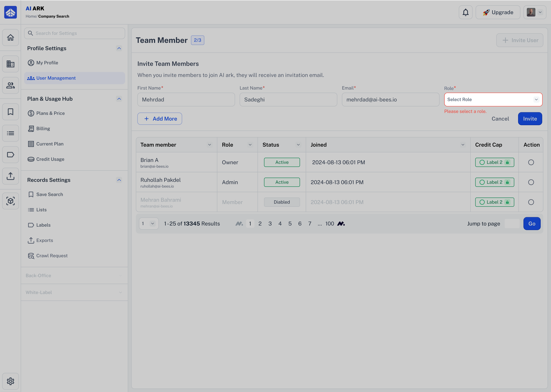Open My Profile settings
Screen dimensions: 551x392
75,63
